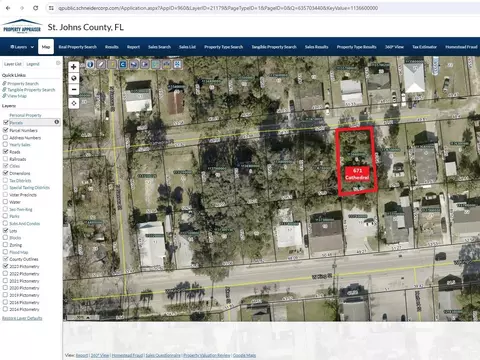Click Restore Layer Defaults link
The height and width of the screenshot is (360, 480).
[22, 318]
